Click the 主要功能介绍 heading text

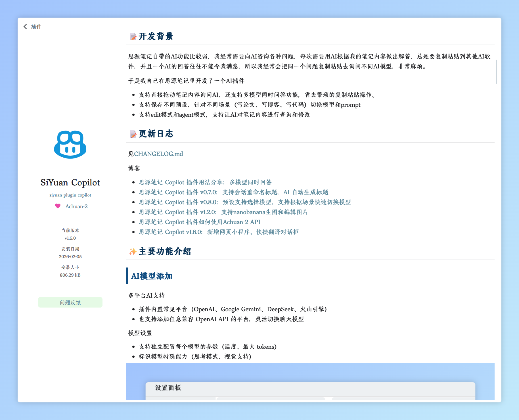pos(165,251)
